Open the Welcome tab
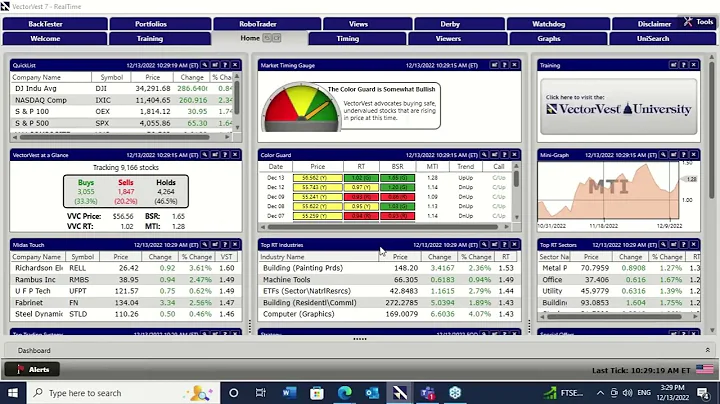Image resolution: width=720 pixels, height=404 pixels. click(x=55, y=39)
